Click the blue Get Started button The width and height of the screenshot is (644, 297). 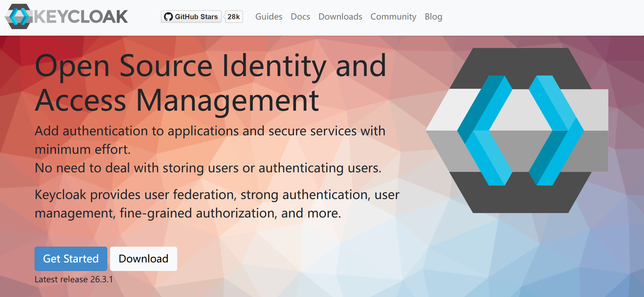point(71,259)
